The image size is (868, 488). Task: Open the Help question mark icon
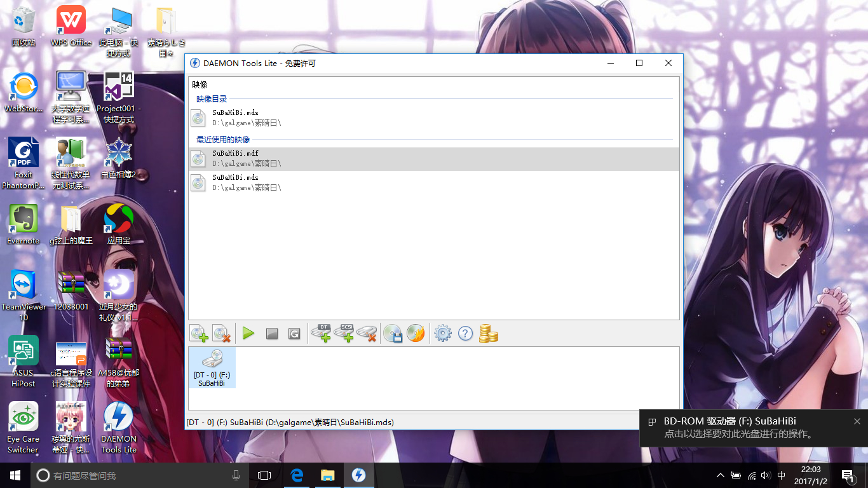click(466, 333)
